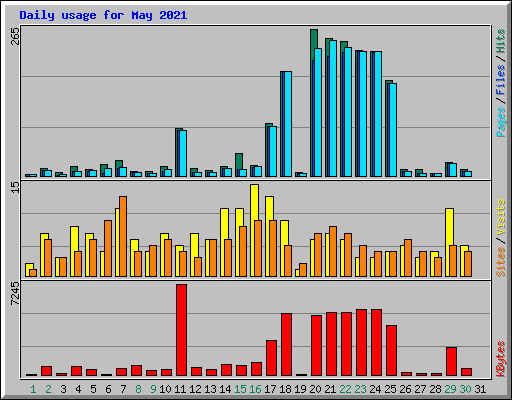512x400 pixels.
Task: Click day 16 on the date axis
Action: 255,389
